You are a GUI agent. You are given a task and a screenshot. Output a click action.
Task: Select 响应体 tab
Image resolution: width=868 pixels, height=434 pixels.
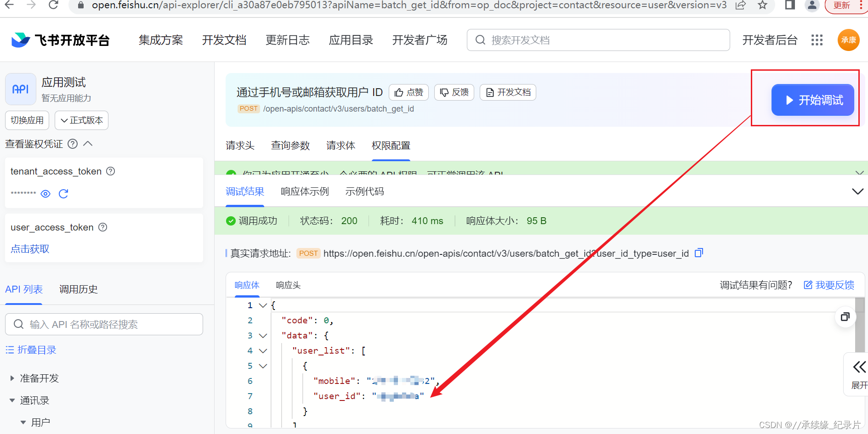click(x=247, y=285)
